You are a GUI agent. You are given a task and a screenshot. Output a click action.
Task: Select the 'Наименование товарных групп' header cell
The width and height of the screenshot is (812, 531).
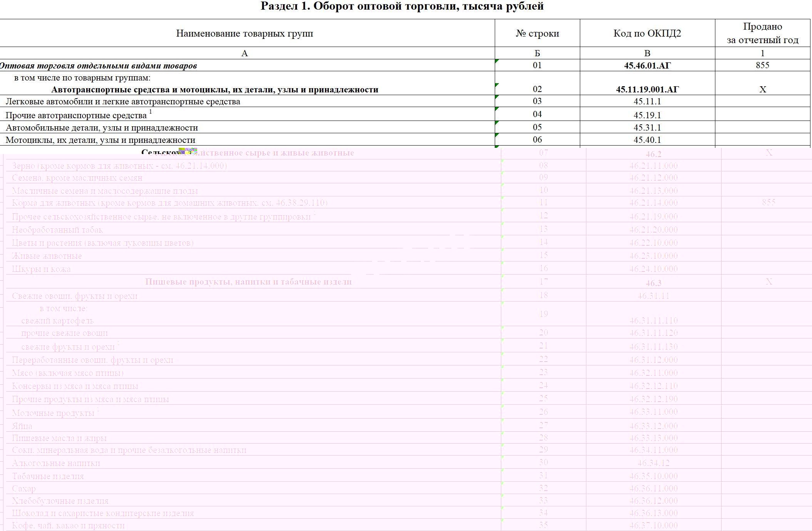[244, 33]
